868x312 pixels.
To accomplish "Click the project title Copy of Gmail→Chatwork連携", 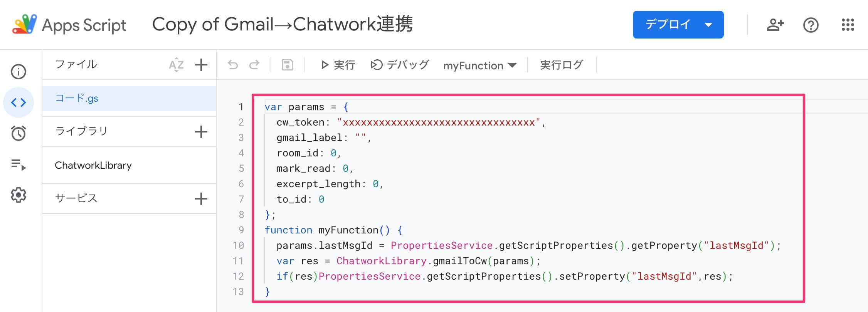I will coord(283,24).
